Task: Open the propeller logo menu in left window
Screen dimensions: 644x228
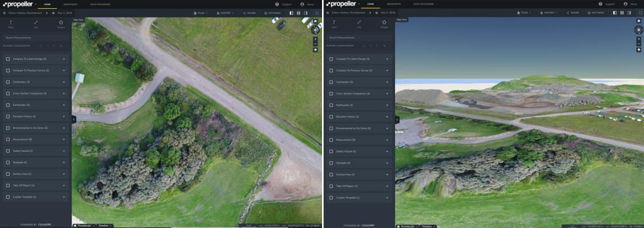Action: (x=19, y=4)
